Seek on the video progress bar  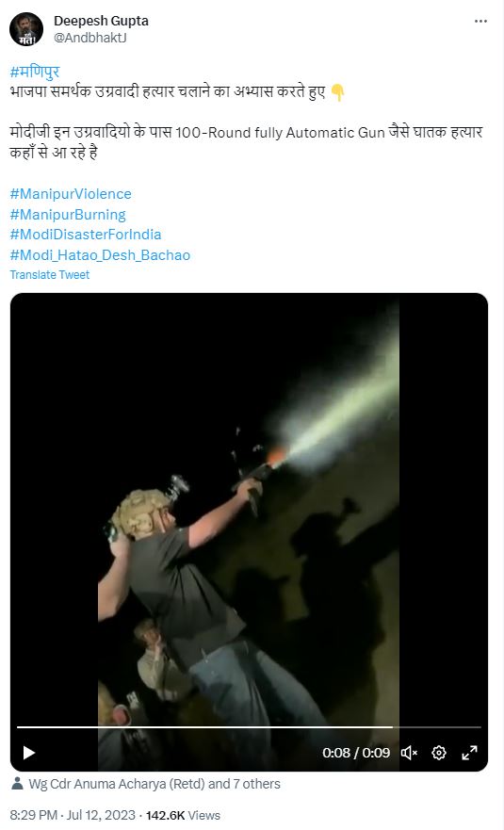(249, 727)
